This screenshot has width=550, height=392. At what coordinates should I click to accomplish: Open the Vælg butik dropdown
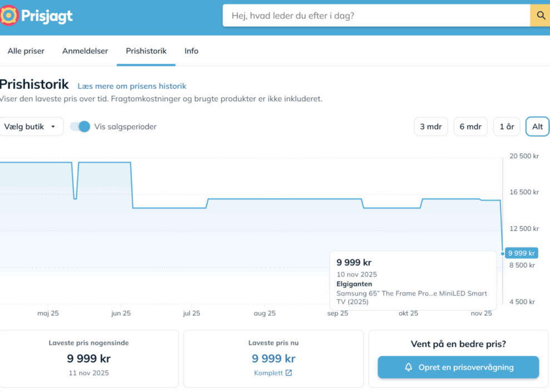click(30, 127)
